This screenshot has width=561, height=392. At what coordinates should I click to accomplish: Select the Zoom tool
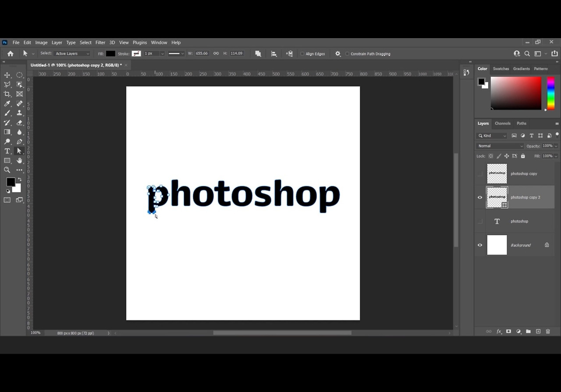(x=7, y=170)
